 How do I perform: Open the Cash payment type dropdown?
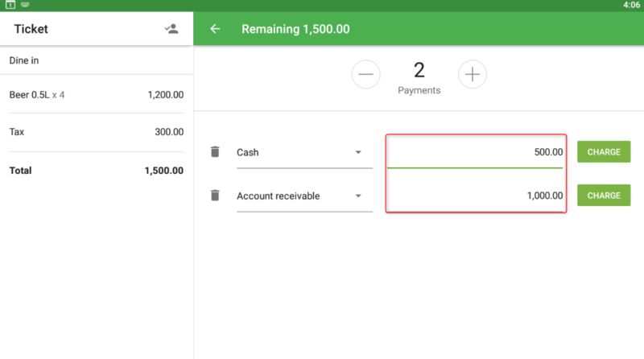pyautogui.click(x=303, y=152)
